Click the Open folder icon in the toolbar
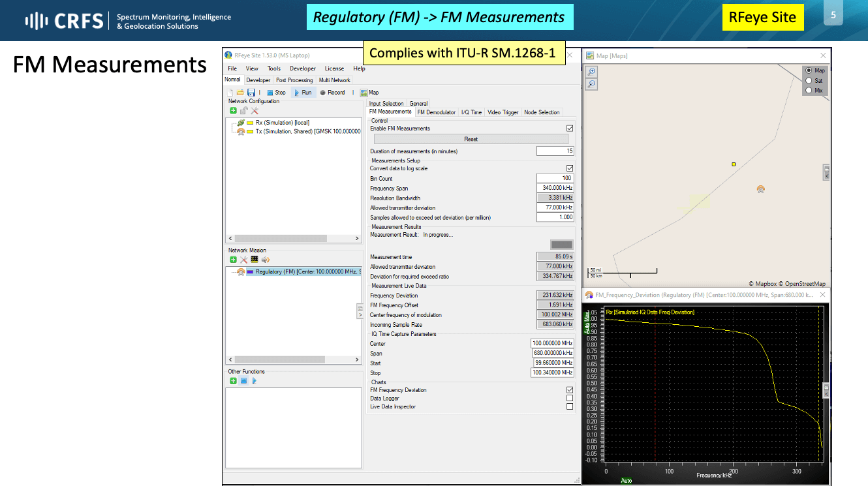The height and width of the screenshot is (486, 868). [x=240, y=93]
